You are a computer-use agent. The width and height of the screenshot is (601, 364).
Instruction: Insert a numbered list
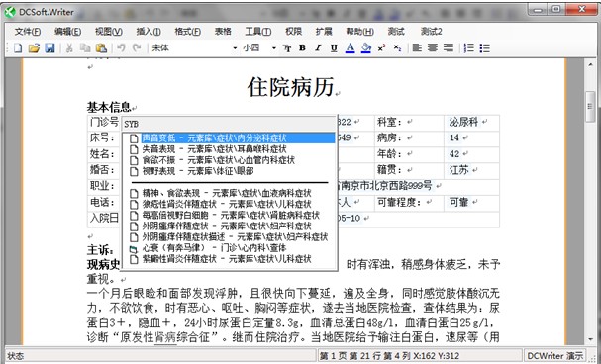click(x=468, y=48)
